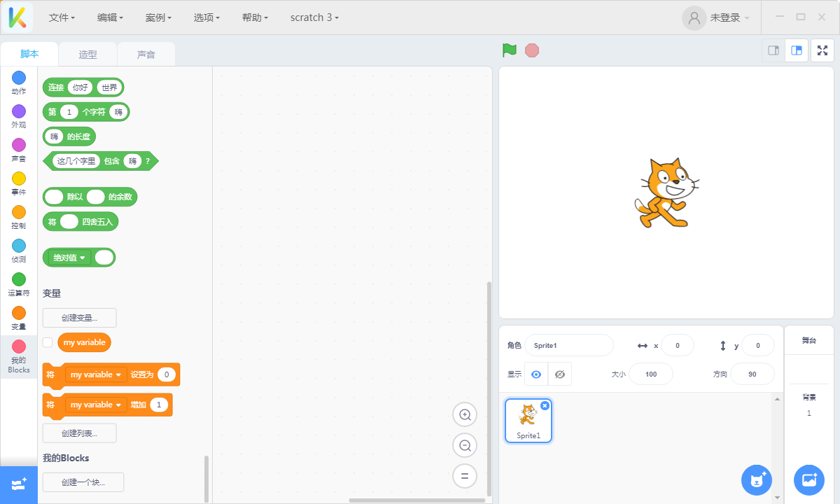Screen dimensions: 840x504
Task: Tick the my variable checkbox
Action: coord(48,342)
